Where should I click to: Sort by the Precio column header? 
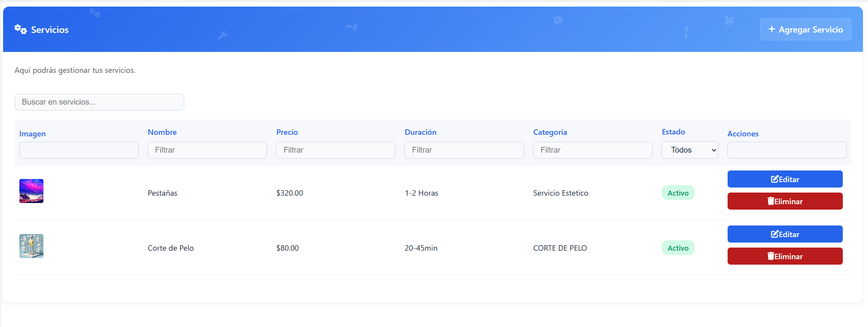pyautogui.click(x=287, y=132)
